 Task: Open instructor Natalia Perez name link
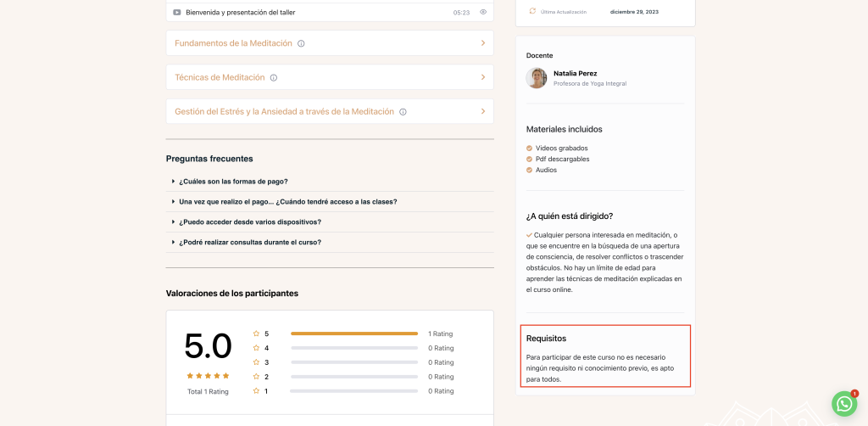575,73
